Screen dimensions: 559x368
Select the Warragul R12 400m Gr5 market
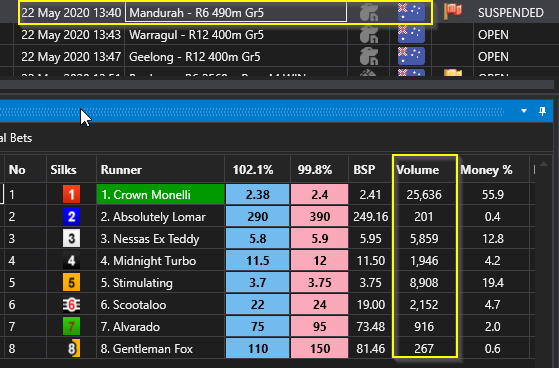196,35
